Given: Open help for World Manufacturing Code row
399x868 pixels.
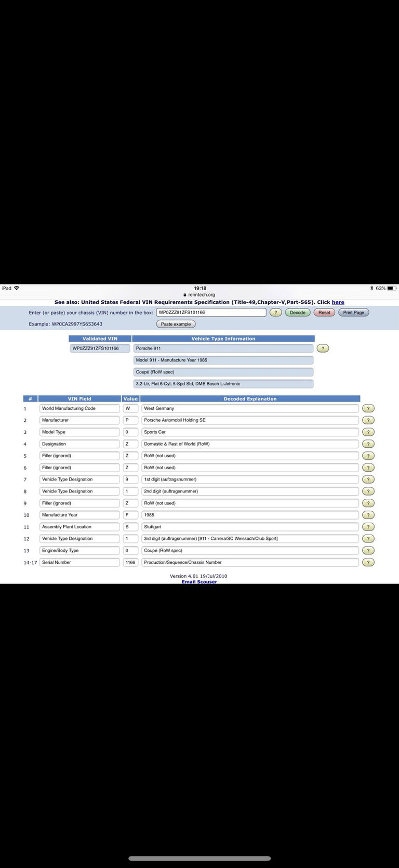Looking at the screenshot, I should (368, 409).
